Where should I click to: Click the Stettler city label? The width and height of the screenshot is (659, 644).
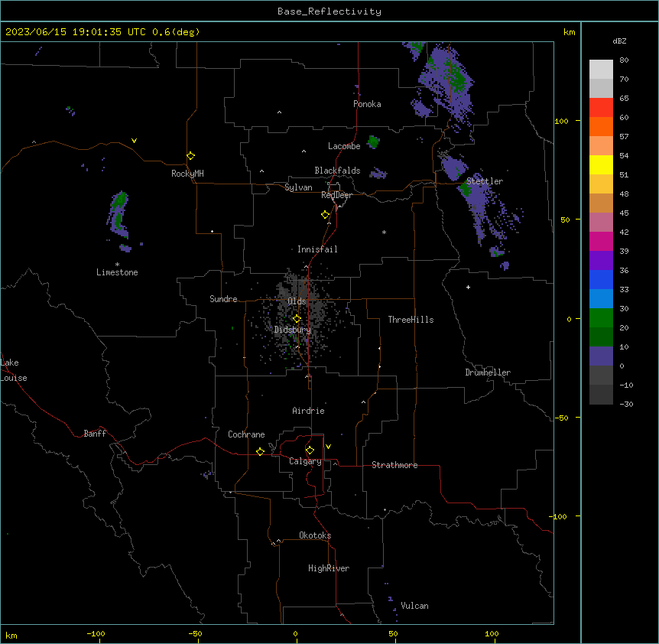point(485,181)
